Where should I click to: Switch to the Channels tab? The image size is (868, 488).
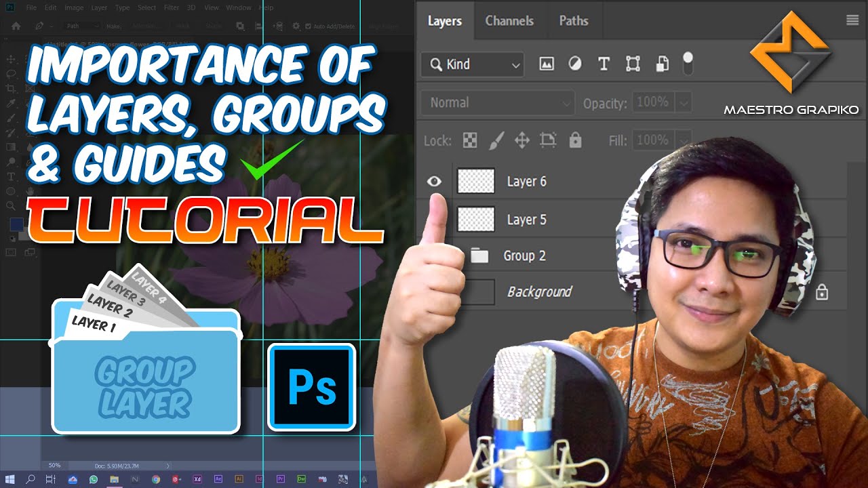(509, 20)
